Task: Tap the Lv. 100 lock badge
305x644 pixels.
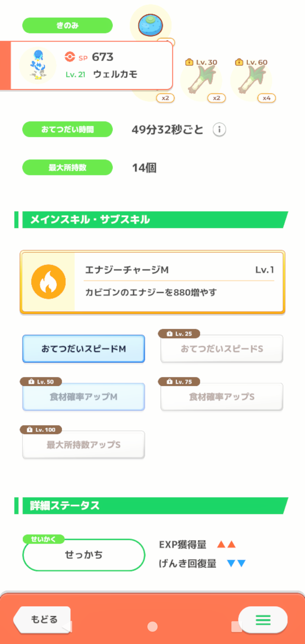Action: tap(41, 430)
